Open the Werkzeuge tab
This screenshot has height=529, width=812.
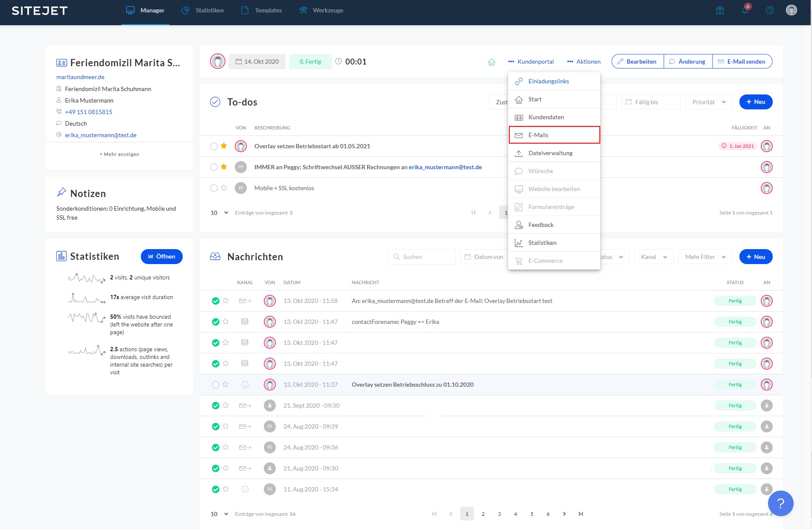(321, 10)
